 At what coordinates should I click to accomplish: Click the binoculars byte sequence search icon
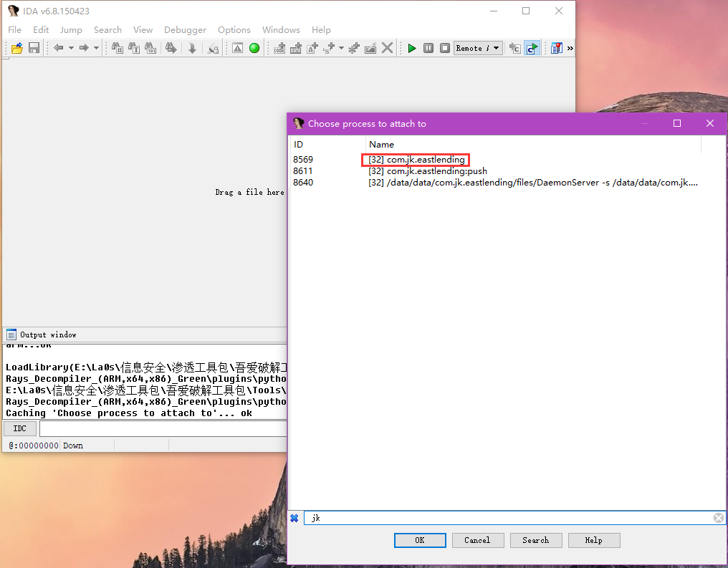pyautogui.click(x=150, y=48)
